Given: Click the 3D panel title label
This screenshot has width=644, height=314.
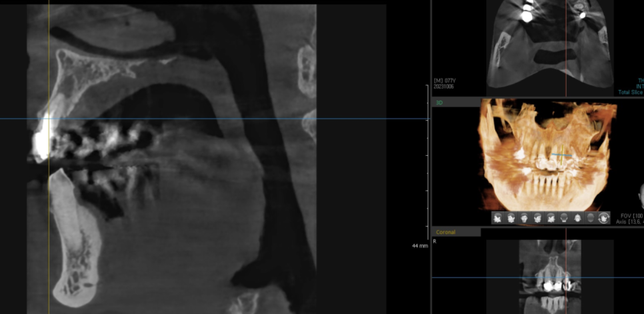Looking at the screenshot, I should point(439,103).
